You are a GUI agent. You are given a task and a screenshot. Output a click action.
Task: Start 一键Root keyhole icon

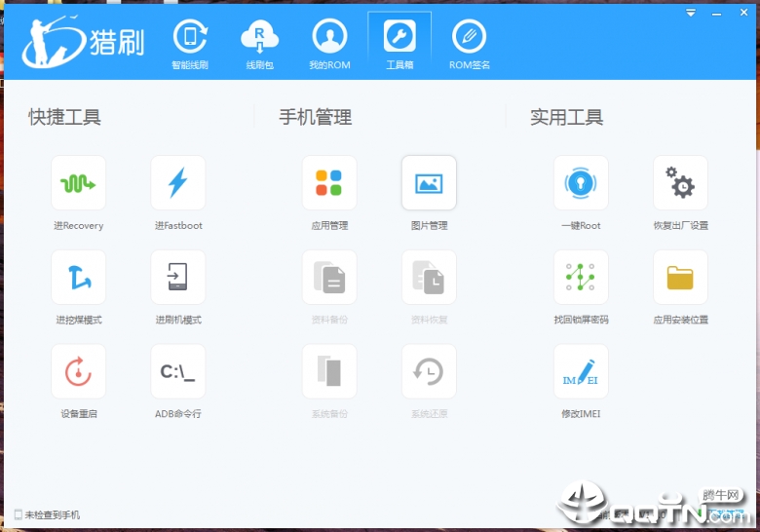(581, 183)
